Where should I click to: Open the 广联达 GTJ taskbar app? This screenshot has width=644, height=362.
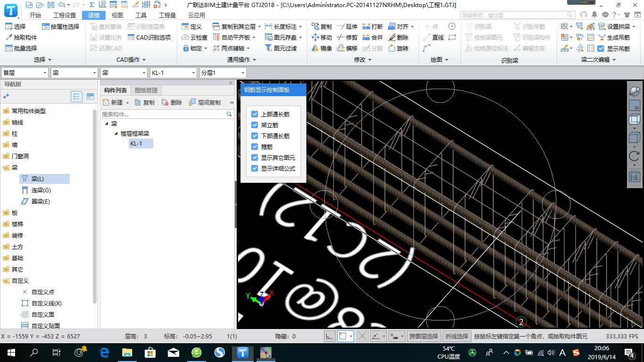pos(243,353)
